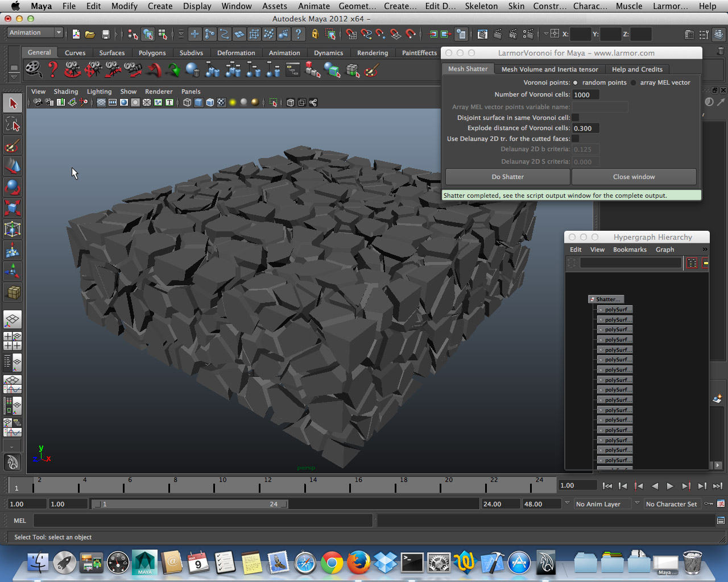Click the range slider bar
728x582 pixels.
click(189, 504)
